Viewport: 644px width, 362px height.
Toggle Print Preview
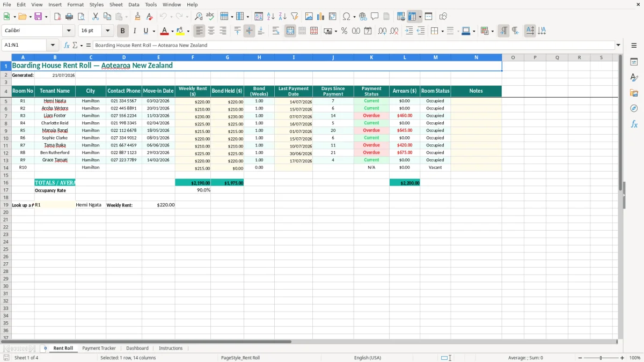(x=80, y=17)
